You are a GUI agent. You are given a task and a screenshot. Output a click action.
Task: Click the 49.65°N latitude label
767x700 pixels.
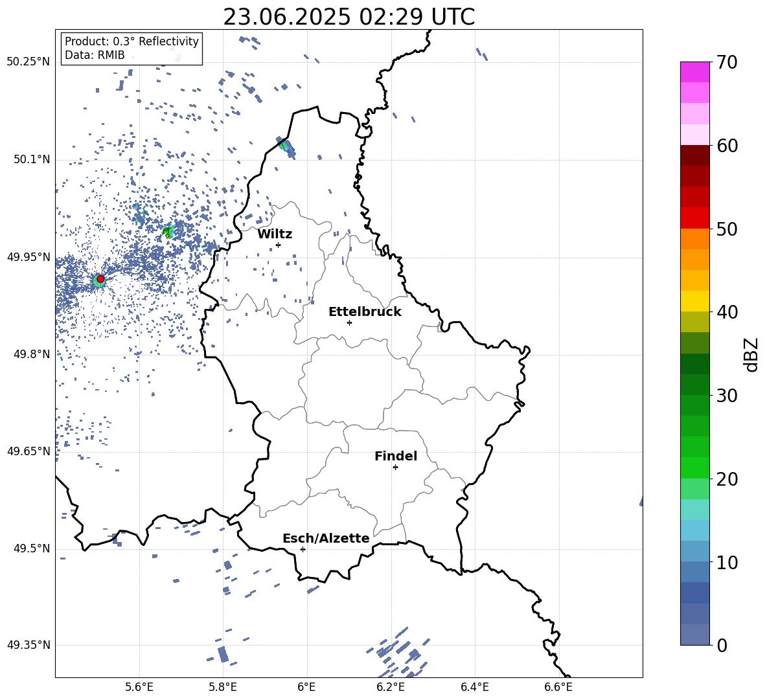pos(29,451)
